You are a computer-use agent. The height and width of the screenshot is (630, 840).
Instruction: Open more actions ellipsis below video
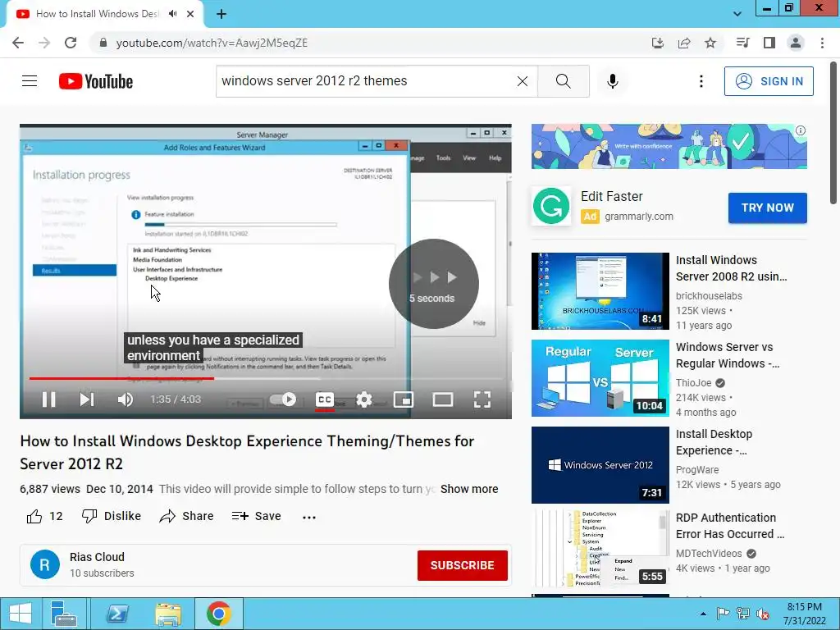click(309, 517)
